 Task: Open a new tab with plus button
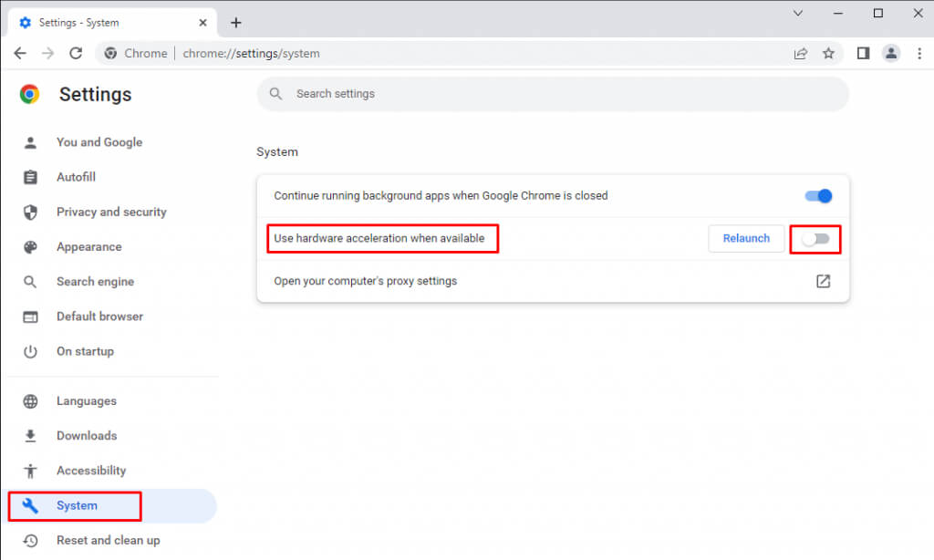coord(235,23)
